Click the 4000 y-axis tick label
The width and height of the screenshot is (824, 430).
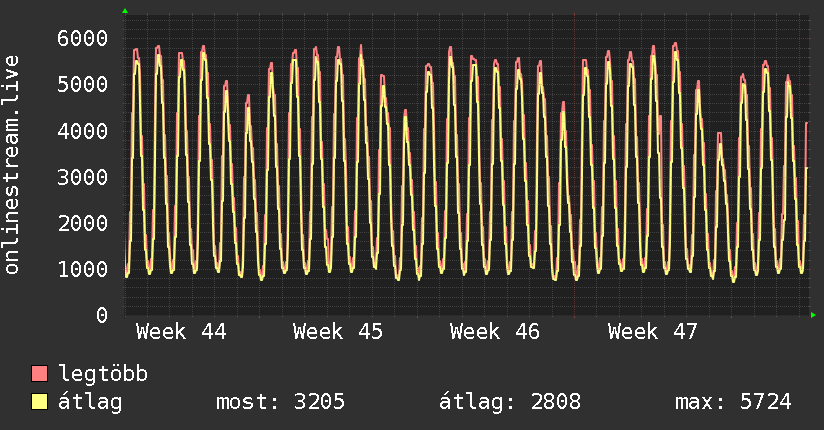tap(81, 131)
